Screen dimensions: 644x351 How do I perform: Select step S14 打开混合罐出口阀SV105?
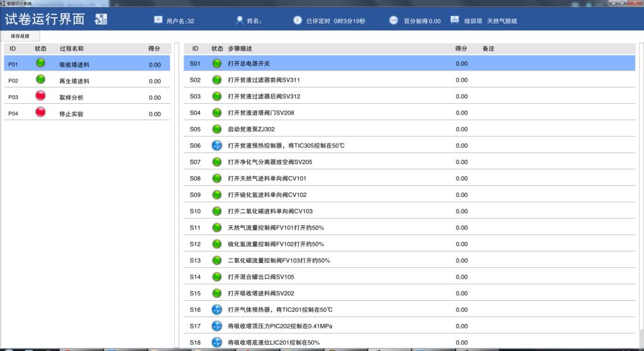[260, 277]
